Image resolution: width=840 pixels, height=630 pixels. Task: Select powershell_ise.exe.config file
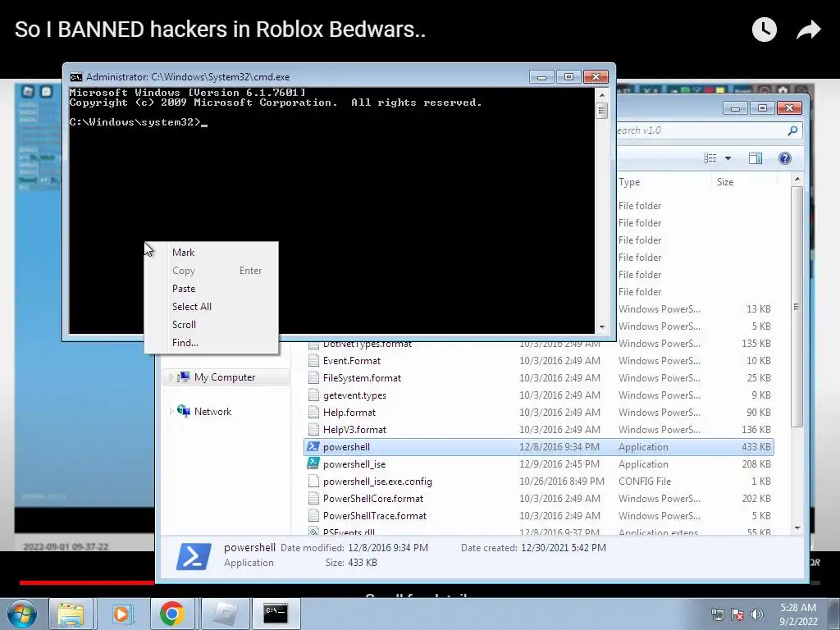[x=377, y=481]
